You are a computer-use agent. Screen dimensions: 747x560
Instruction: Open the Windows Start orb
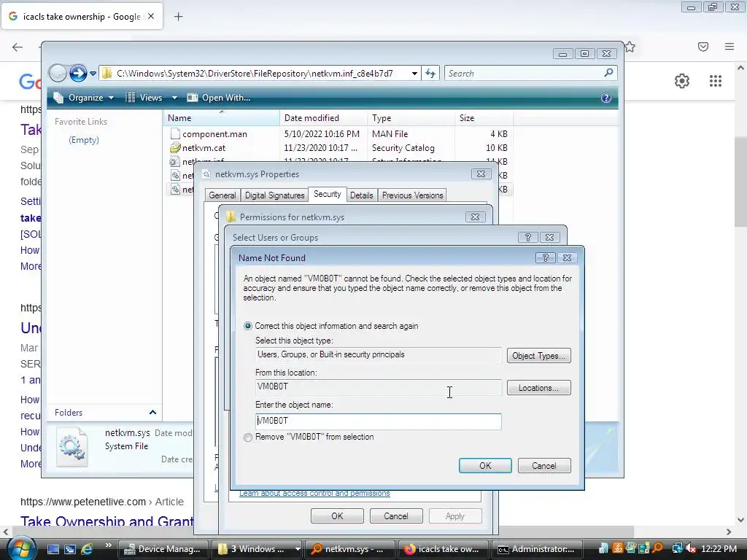click(21, 548)
